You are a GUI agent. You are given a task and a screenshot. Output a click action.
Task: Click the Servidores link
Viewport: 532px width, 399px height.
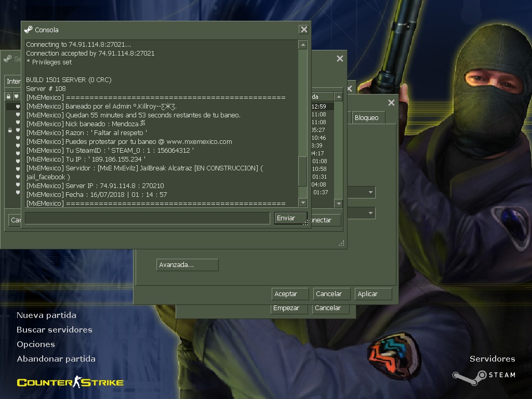493,359
